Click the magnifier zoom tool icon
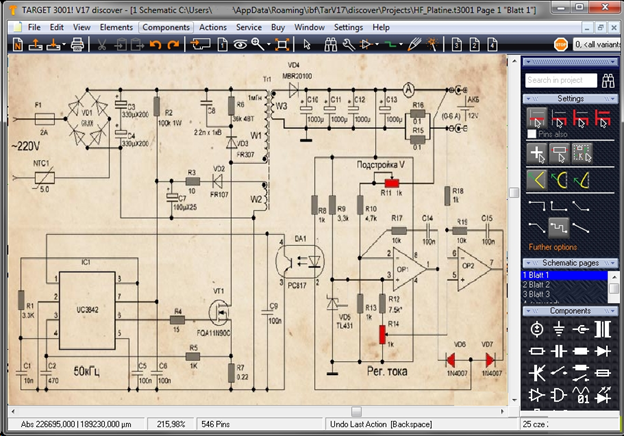This screenshot has height=436, width=624. tap(257, 44)
